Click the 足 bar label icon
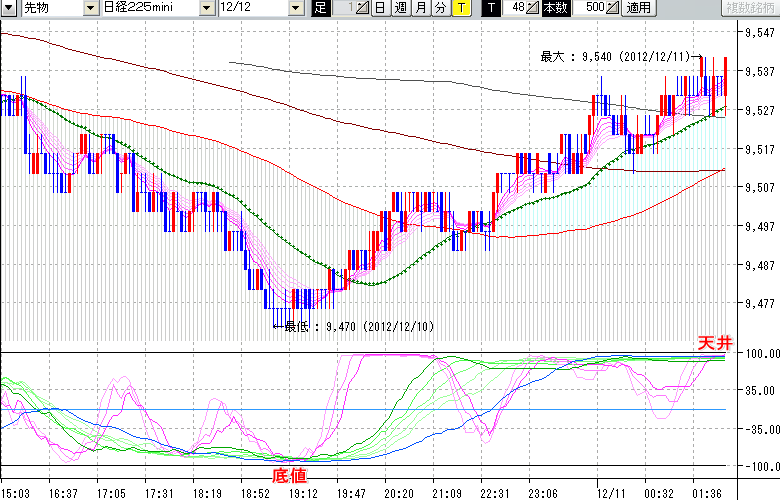 [x=320, y=8]
